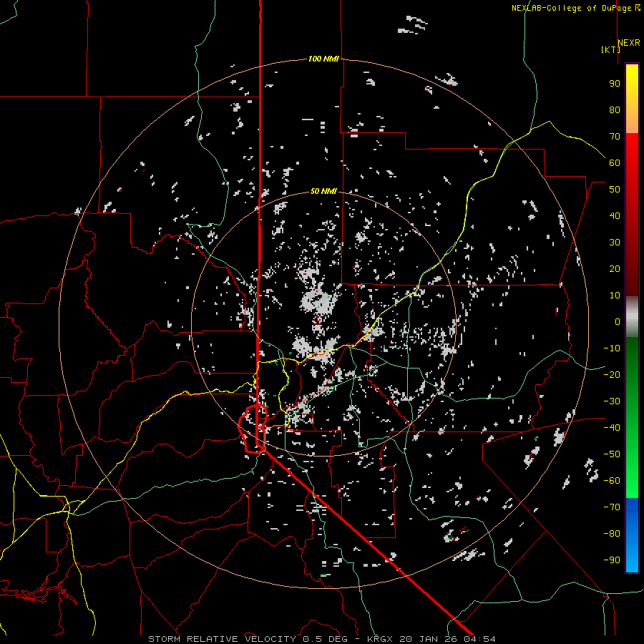This screenshot has height=644, width=644.
Task: Click the 80 value on velocity scale
Action: [615, 110]
